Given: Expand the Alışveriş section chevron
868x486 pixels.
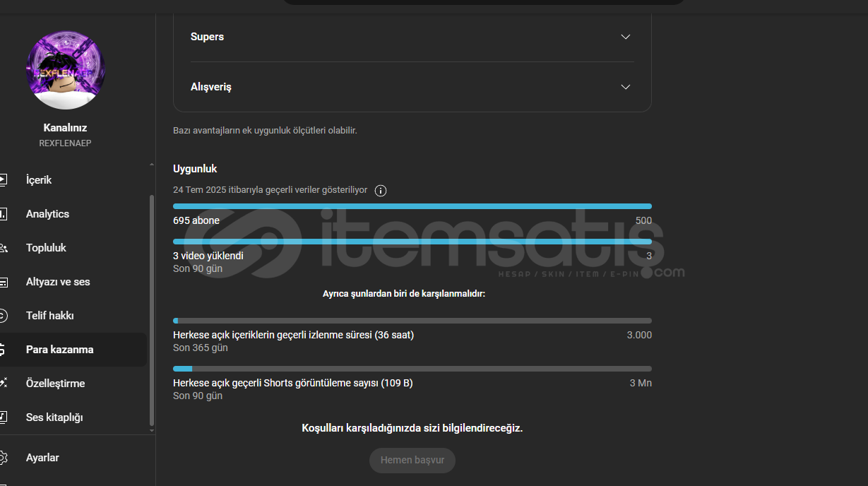Looking at the screenshot, I should pyautogui.click(x=625, y=87).
